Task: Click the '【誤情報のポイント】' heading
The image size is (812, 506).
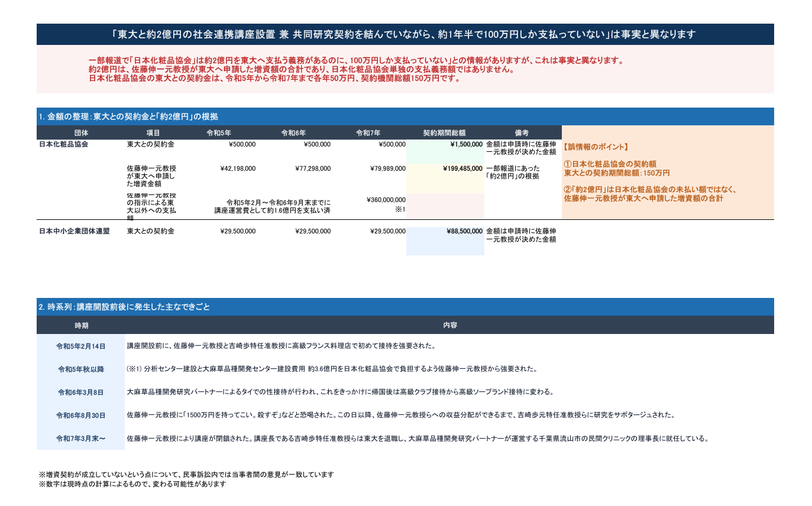Action: tap(596, 147)
